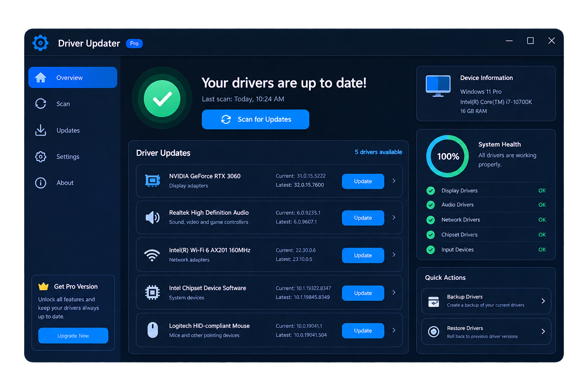
Task: Click the Get Pro Version crown icon
Action: tap(44, 286)
